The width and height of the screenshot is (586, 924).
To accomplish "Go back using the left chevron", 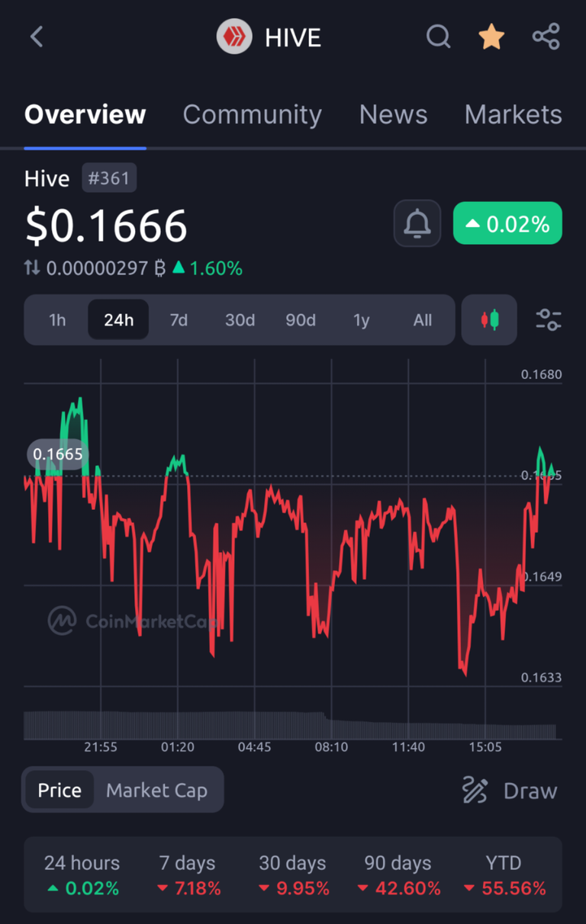I will click(36, 37).
